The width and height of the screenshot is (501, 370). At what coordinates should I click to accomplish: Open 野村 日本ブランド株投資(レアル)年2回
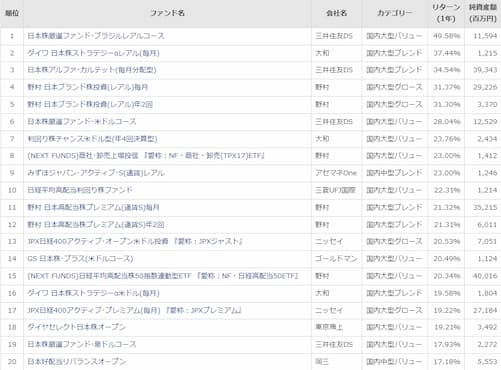pos(90,104)
